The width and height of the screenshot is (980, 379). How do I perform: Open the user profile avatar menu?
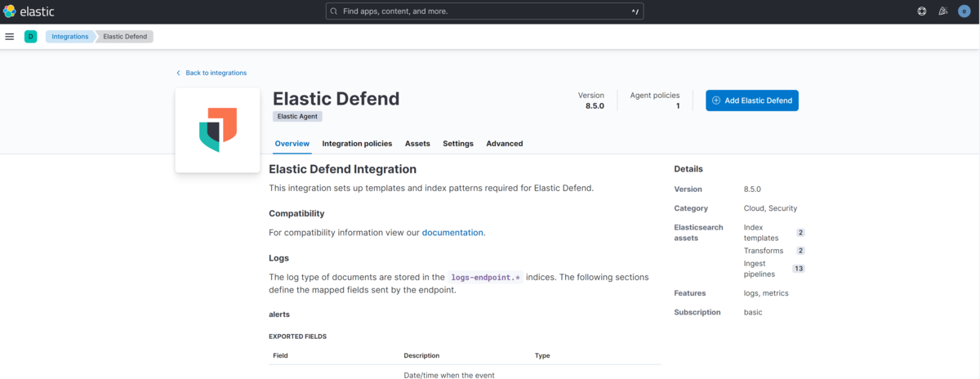[964, 11]
